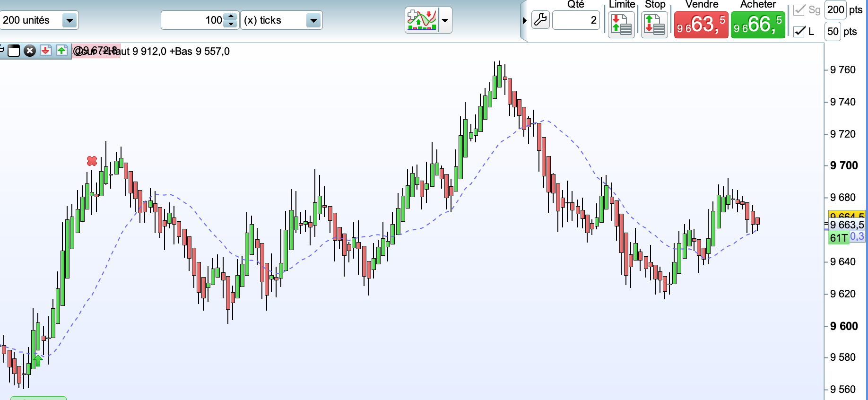The width and height of the screenshot is (868, 400).
Task: Toggle the Sg checkbox
Action: 799,9
